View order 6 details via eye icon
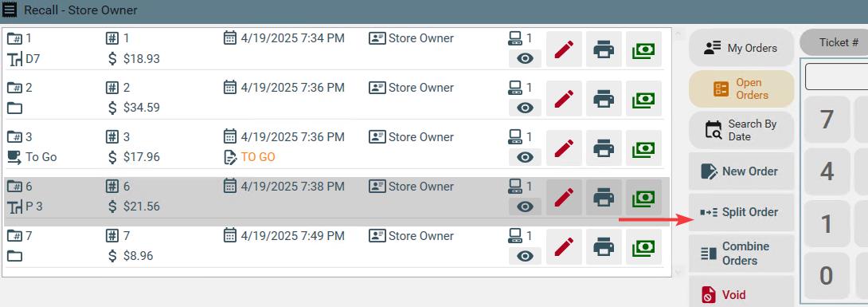Viewport: 868px width, 307px height. click(525, 207)
